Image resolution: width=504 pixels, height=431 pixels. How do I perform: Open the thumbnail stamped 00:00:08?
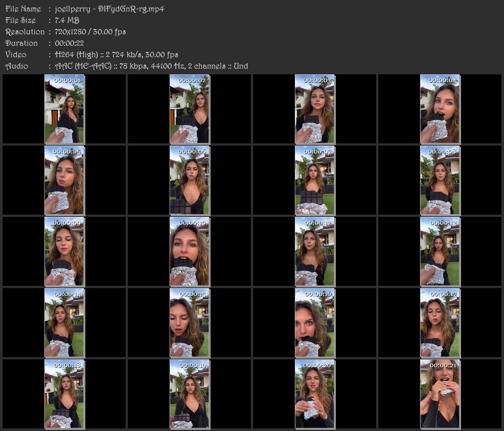point(440,180)
